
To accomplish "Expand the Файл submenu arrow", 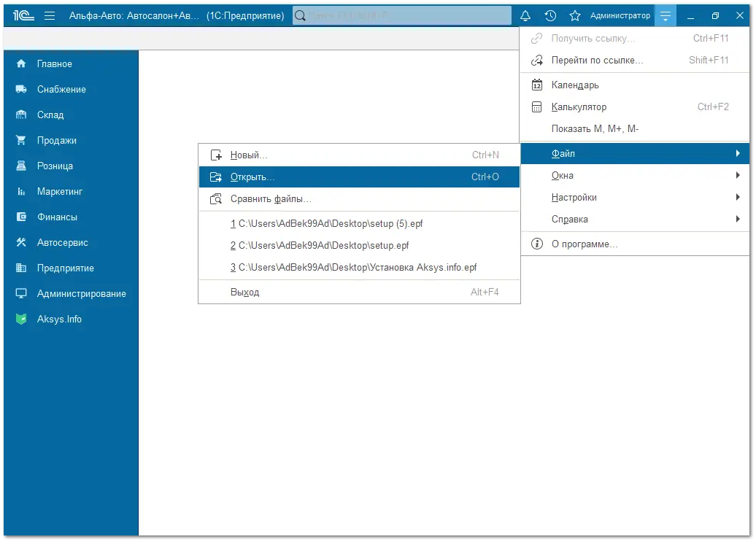I will (738, 154).
